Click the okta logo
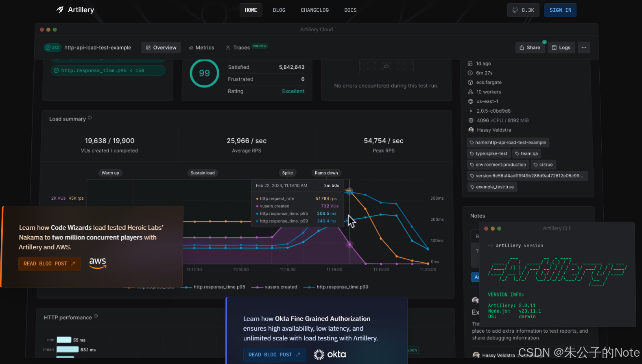The image size is (642, 364). pos(330,355)
